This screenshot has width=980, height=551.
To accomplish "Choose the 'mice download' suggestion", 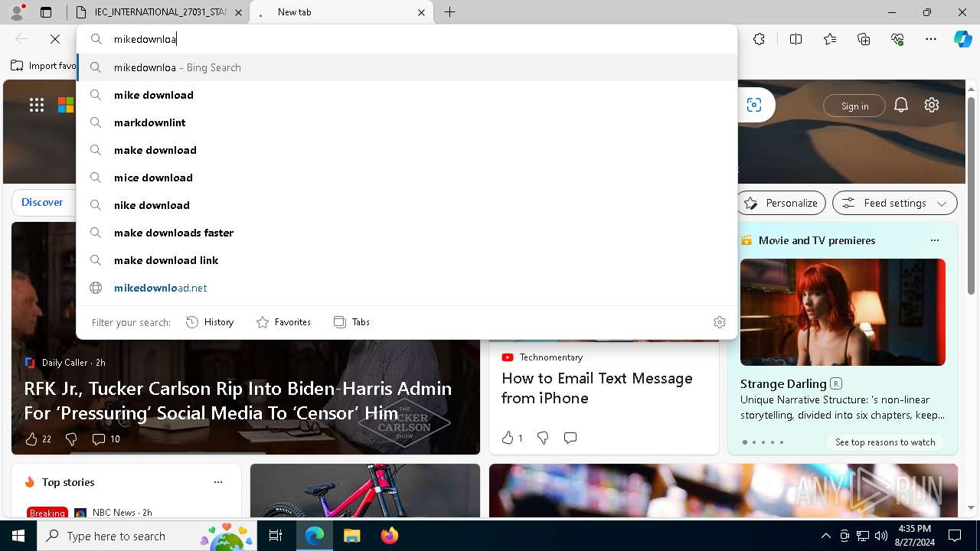I will (x=407, y=178).
